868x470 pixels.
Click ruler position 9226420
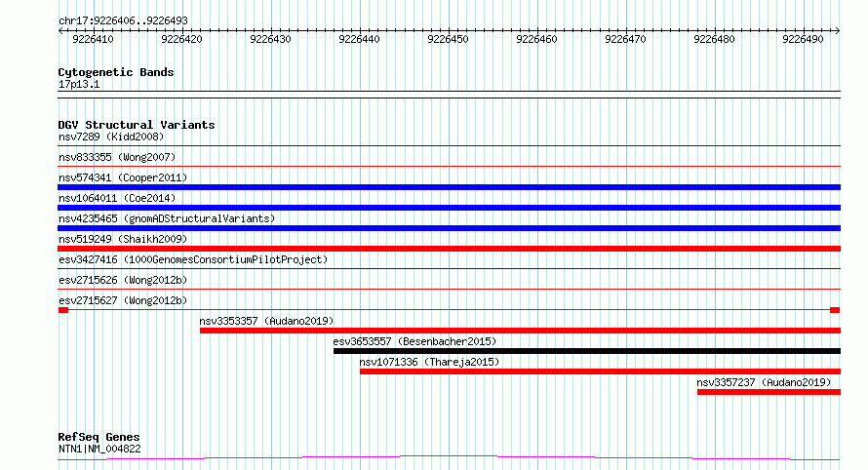tap(181, 39)
